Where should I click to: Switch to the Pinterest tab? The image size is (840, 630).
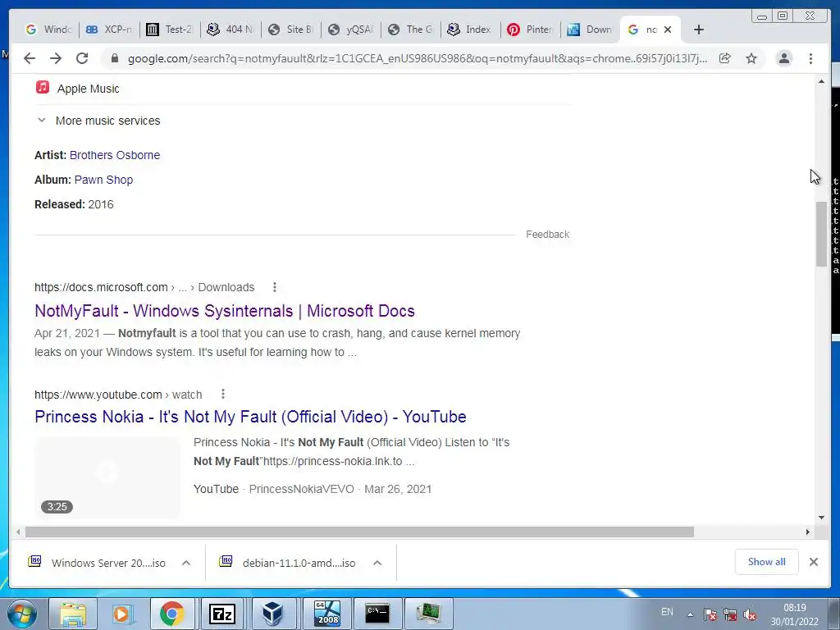pos(530,30)
